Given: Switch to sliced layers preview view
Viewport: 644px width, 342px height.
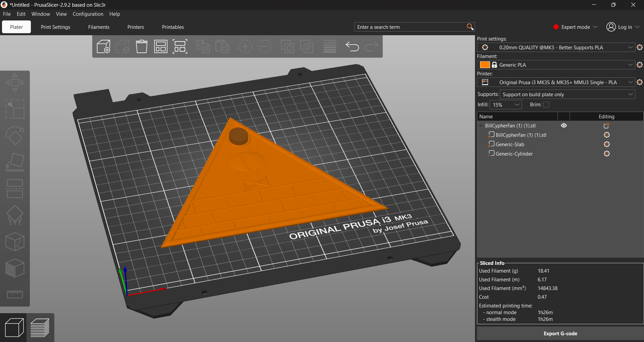Looking at the screenshot, I should tap(40, 328).
